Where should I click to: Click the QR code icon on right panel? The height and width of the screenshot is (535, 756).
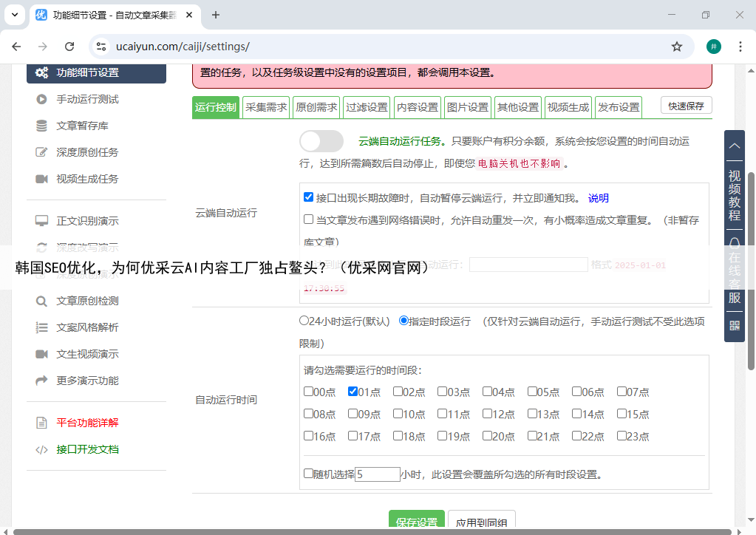(x=734, y=325)
